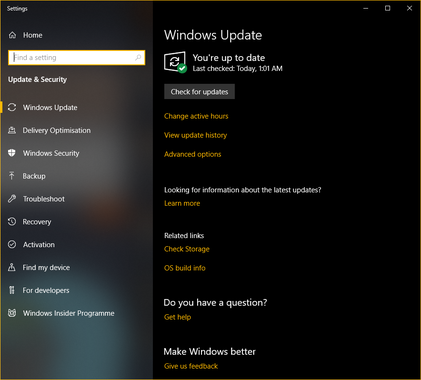Viewport: 421px width, 380px height.
Task: Open Find my device label in sidebar
Action: (x=46, y=267)
